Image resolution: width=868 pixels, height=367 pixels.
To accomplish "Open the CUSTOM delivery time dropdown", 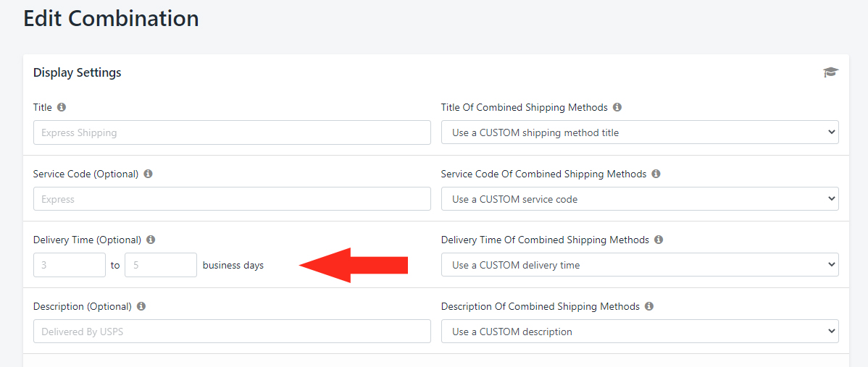I will tap(640, 266).
